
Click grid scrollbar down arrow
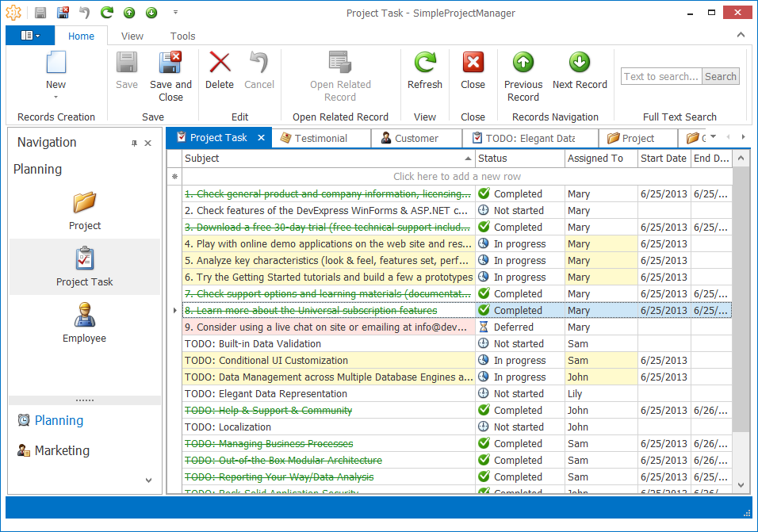coord(741,484)
